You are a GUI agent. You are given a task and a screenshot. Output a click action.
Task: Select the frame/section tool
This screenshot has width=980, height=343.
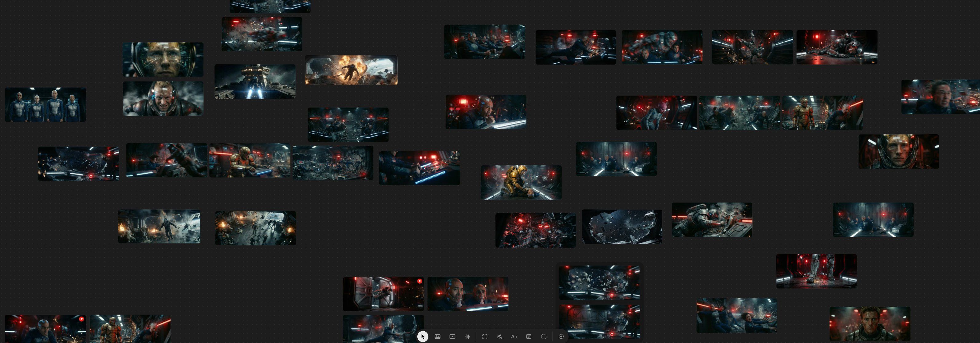click(484, 337)
